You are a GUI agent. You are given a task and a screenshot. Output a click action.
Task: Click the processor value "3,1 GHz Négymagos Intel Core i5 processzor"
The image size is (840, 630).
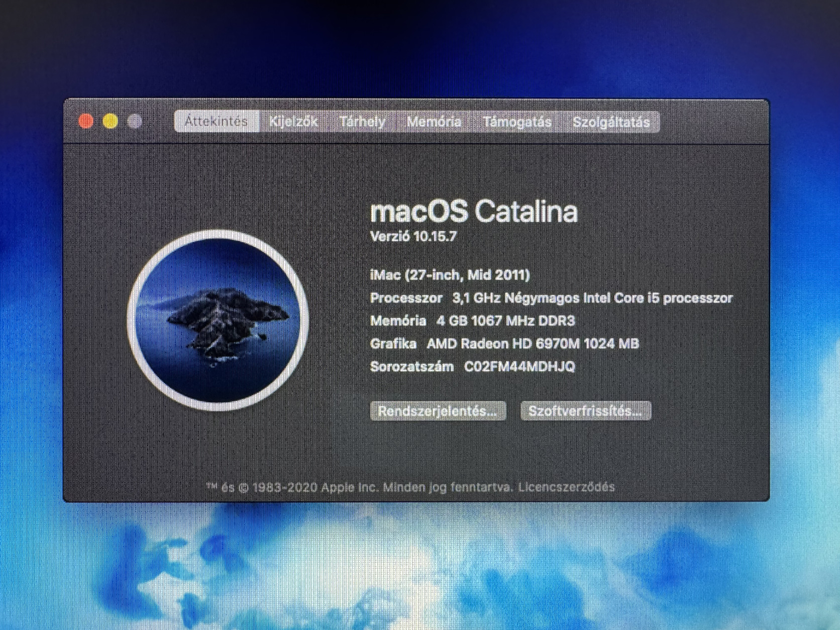click(x=593, y=298)
